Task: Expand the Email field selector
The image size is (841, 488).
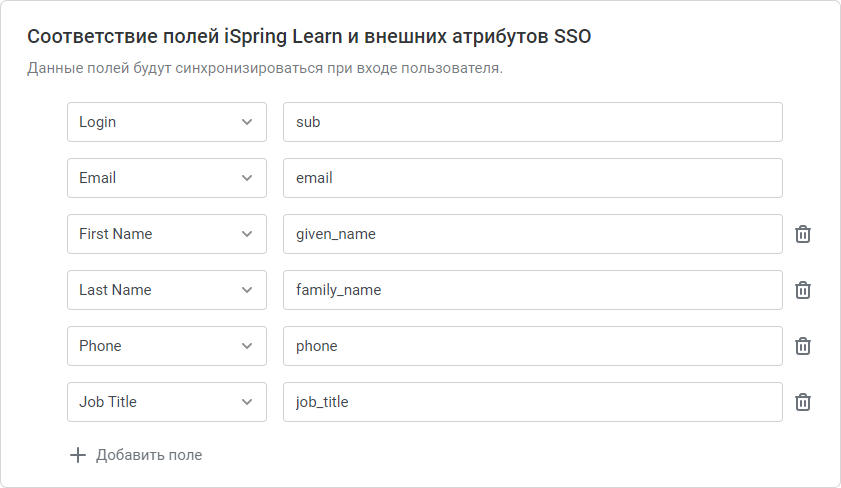Action: click(x=167, y=178)
